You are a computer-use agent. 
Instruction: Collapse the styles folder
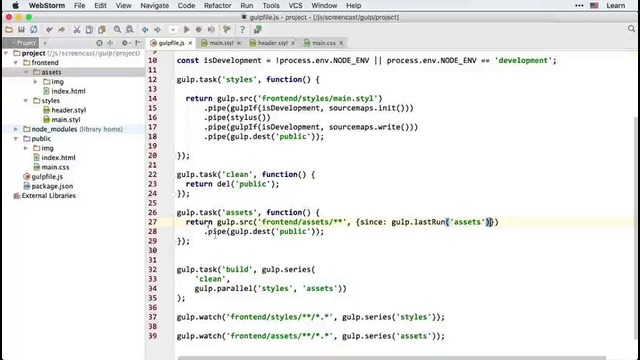pyautogui.click(x=26, y=100)
